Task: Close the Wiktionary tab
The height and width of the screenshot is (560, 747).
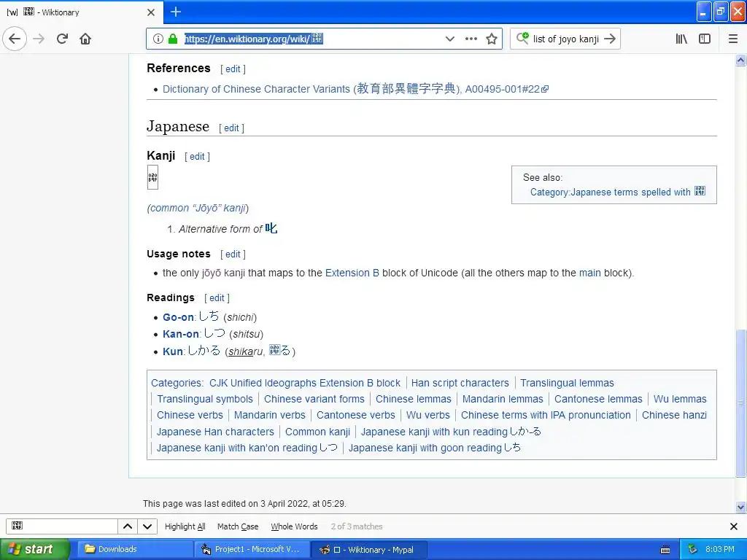Action: [151, 12]
